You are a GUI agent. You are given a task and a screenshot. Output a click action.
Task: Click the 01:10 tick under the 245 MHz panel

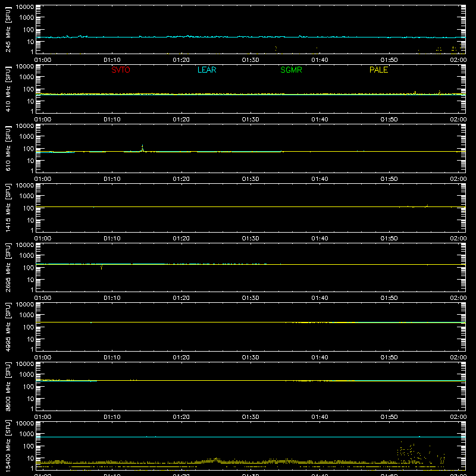pyautogui.click(x=112, y=60)
